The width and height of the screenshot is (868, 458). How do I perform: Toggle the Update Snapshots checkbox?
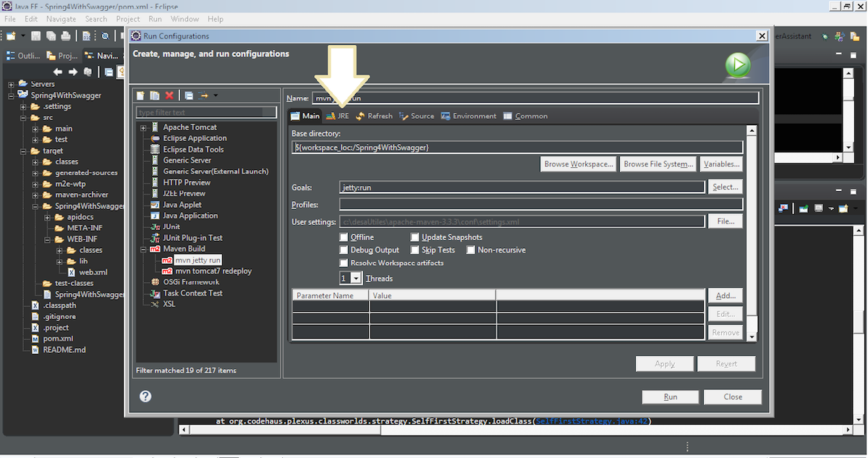pyautogui.click(x=415, y=237)
